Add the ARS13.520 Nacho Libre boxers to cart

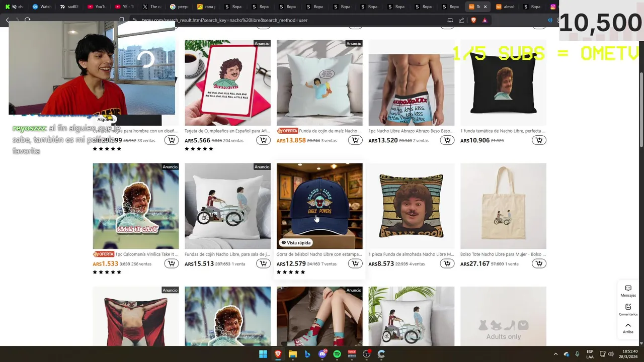(447, 140)
